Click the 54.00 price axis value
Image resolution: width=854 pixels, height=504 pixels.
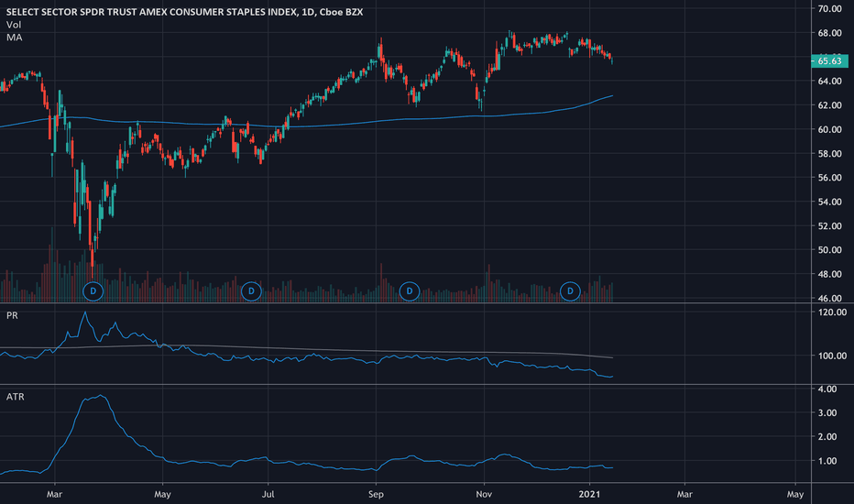click(x=829, y=202)
